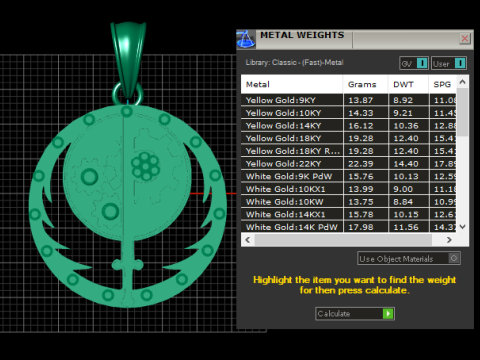Select the White Gold:14KX1 row
The height and width of the screenshot is (360, 480).
(x=349, y=214)
